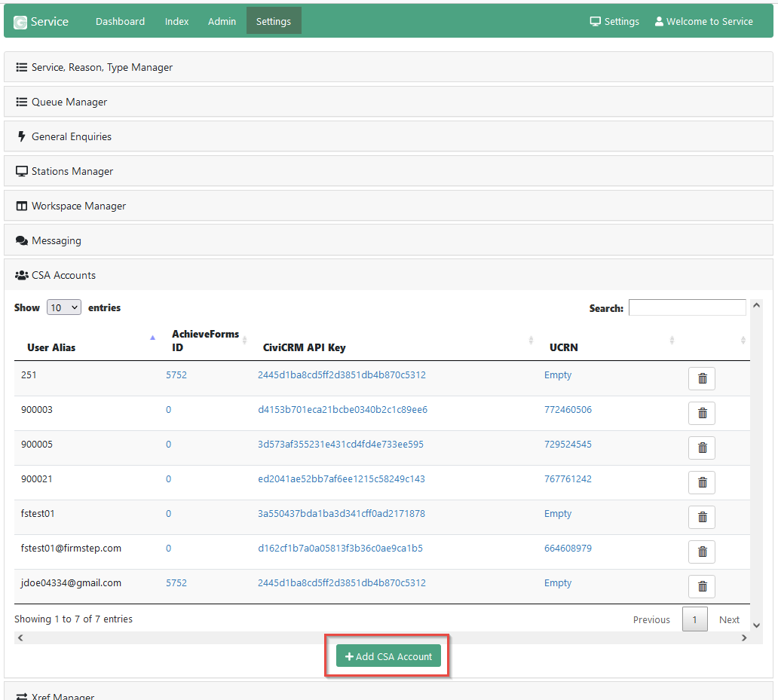
Task: Open the Dashboard nav item
Action: click(x=120, y=21)
